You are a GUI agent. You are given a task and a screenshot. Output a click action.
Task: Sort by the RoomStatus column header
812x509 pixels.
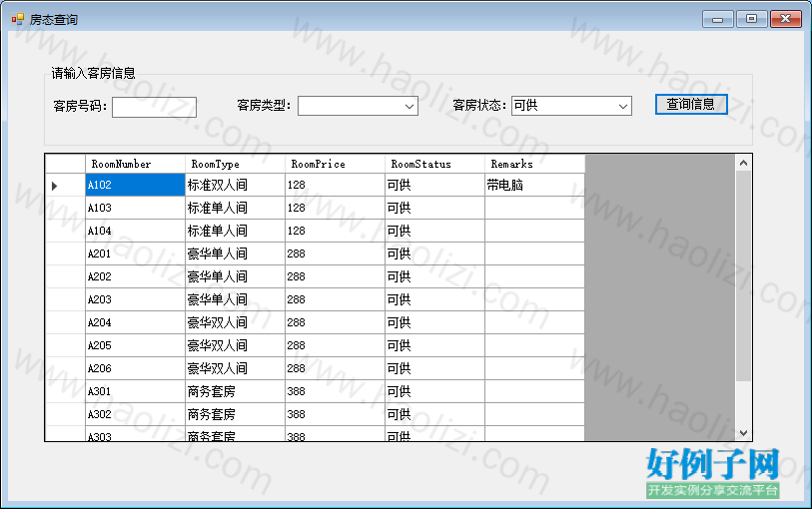tap(435, 164)
